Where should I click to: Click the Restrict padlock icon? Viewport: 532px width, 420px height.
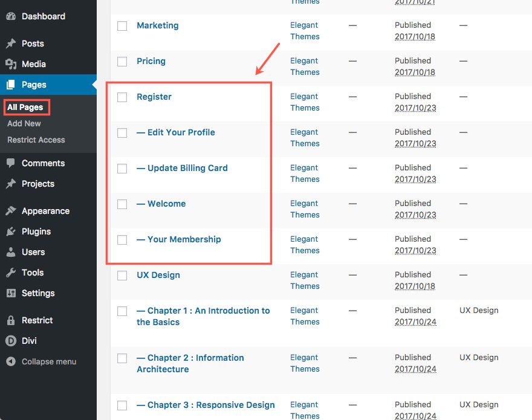point(11,320)
